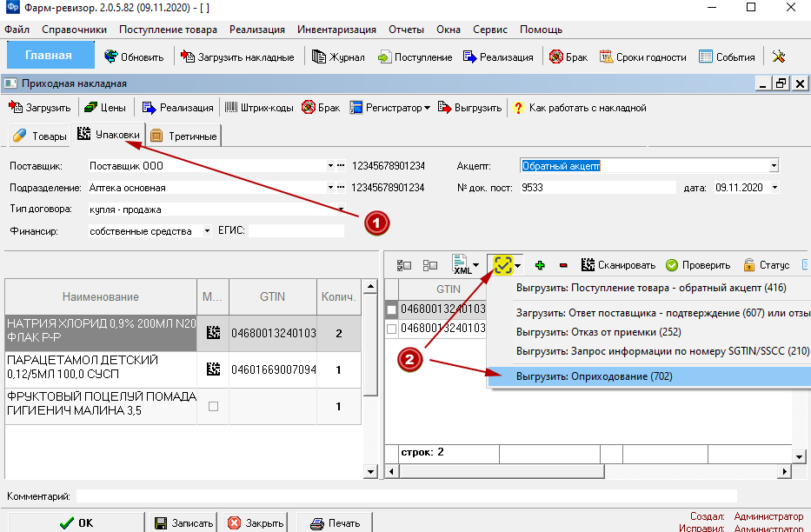This screenshot has width=811, height=532.
Task: Click green plus add-row icon
Action: tap(540, 265)
